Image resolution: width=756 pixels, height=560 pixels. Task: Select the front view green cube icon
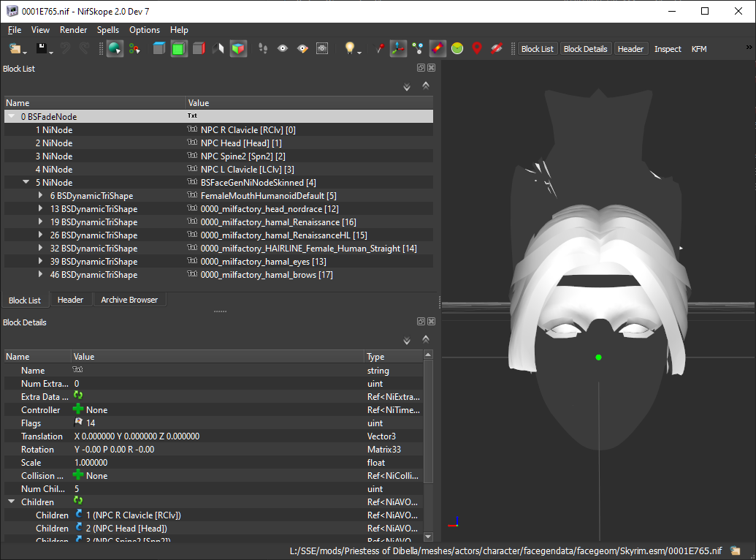[x=179, y=49]
